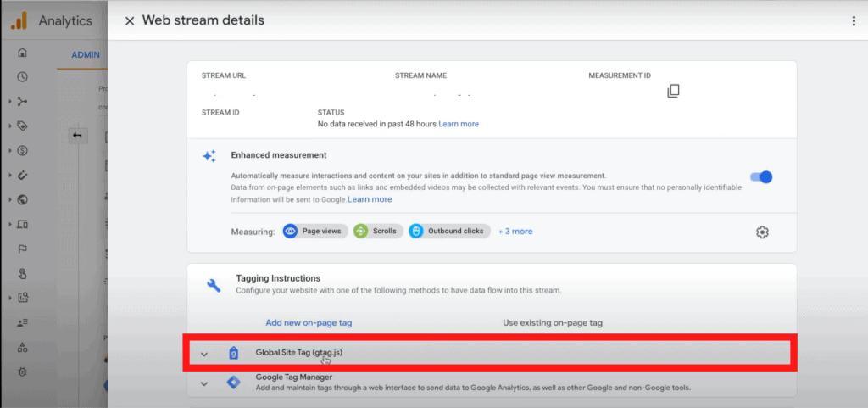Click the back arrow button in Admin
The height and width of the screenshot is (408, 868).
tap(78, 136)
